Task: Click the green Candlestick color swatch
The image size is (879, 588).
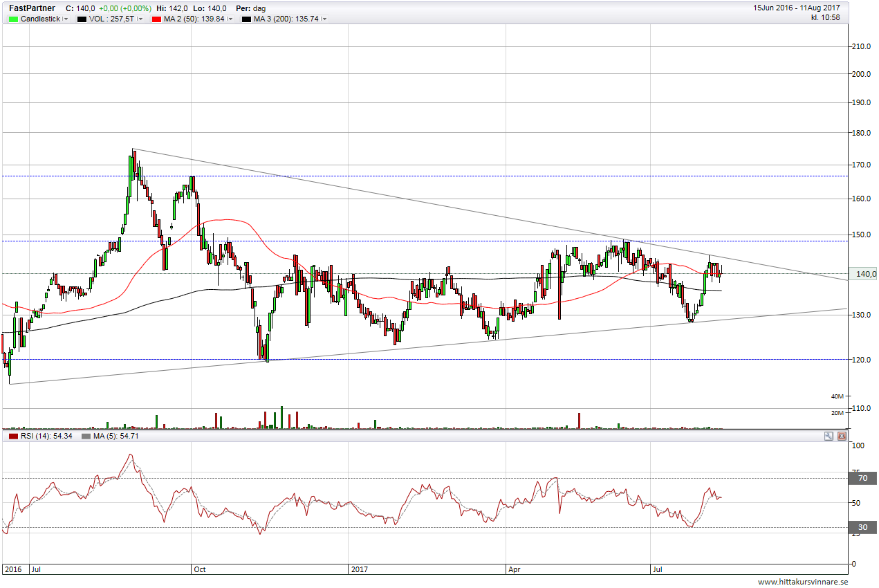Action: 13,19
